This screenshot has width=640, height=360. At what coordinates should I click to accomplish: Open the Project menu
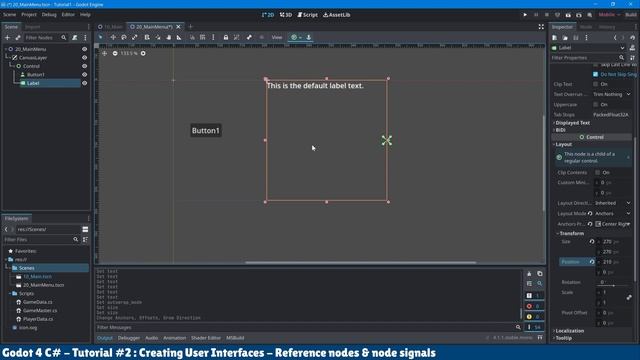click(x=29, y=15)
